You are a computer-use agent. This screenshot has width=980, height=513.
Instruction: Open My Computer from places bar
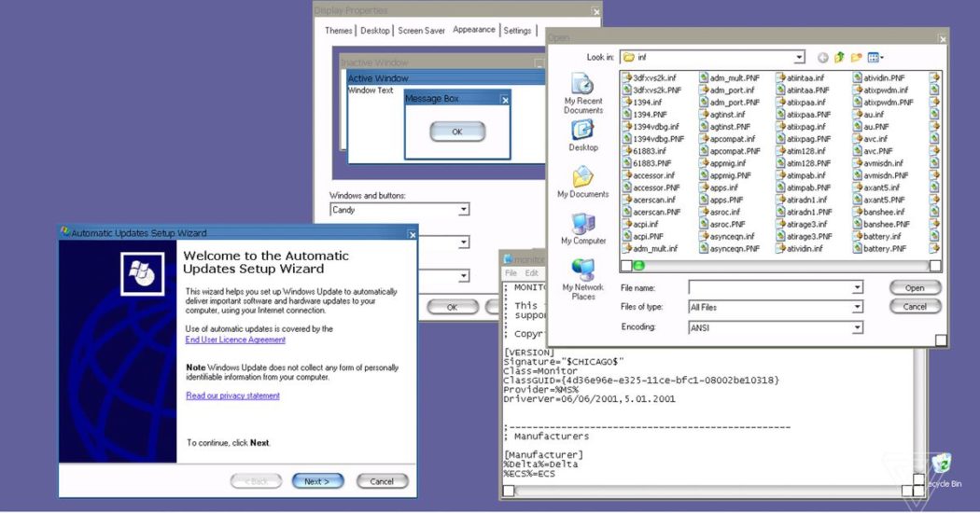pyautogui.click(x=582, y=229)
